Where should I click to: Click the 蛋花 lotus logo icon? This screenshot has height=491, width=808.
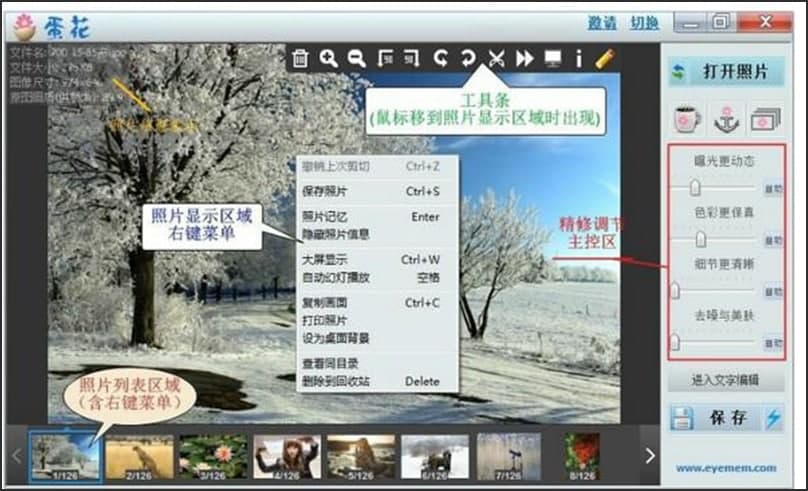[x=24, y=27]
